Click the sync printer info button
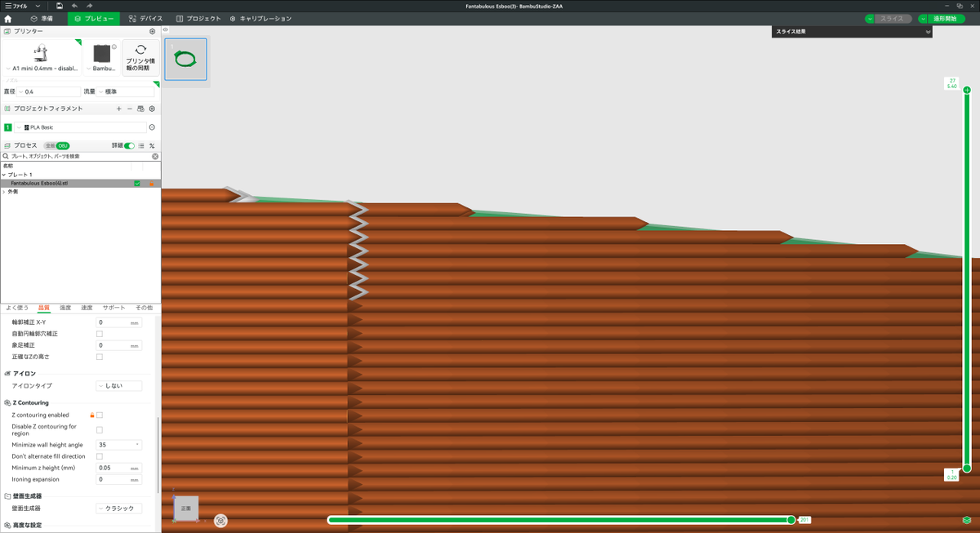980x533 pixels. [140, 57]
